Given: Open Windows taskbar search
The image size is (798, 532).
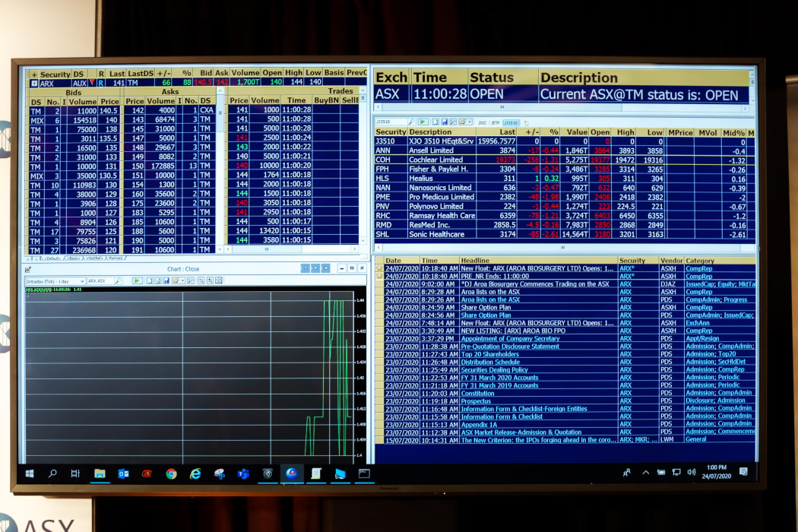Looking at the screenshot, I should [52, 473].
